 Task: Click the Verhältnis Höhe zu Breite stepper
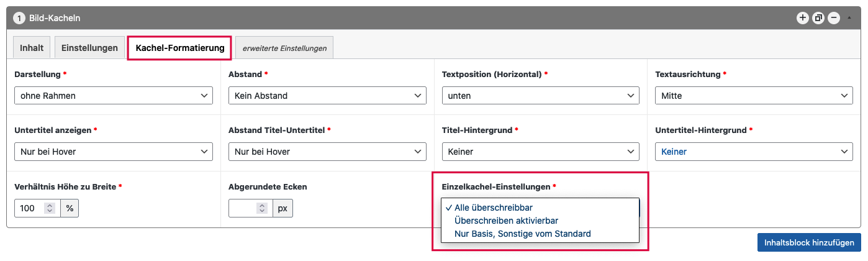(x=50, y=208)
